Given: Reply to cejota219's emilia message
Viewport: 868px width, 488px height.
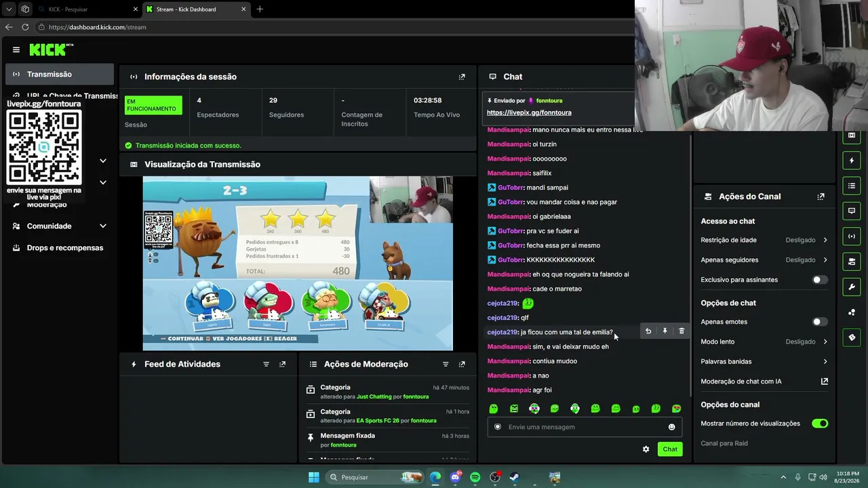Looking at the screenshot, I should click(x=648, y=331).
